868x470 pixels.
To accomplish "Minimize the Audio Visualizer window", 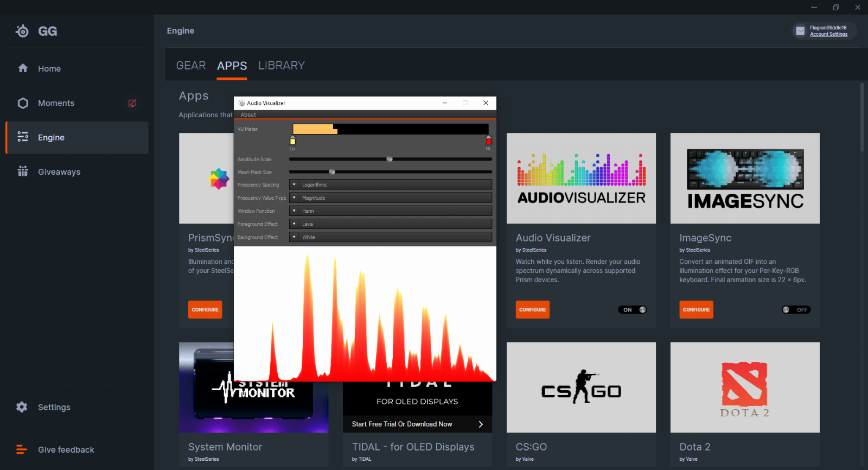I will (x=445, y=103).
